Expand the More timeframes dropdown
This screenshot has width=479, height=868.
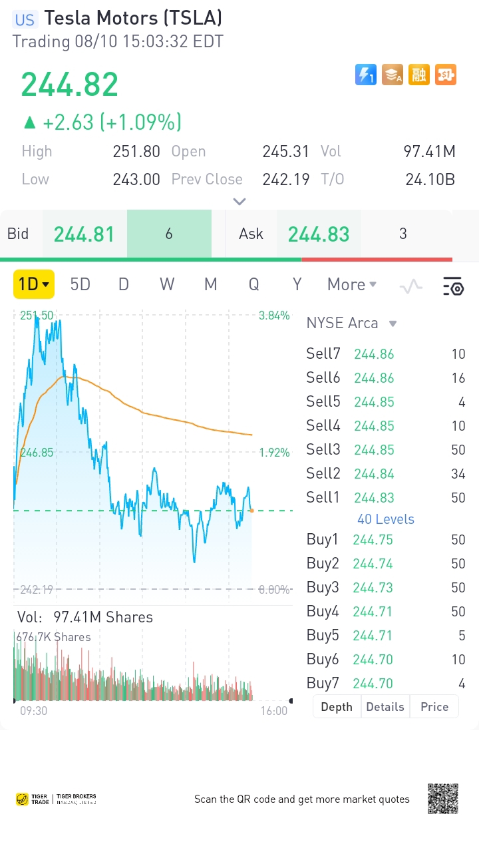(x=352, y=285)
